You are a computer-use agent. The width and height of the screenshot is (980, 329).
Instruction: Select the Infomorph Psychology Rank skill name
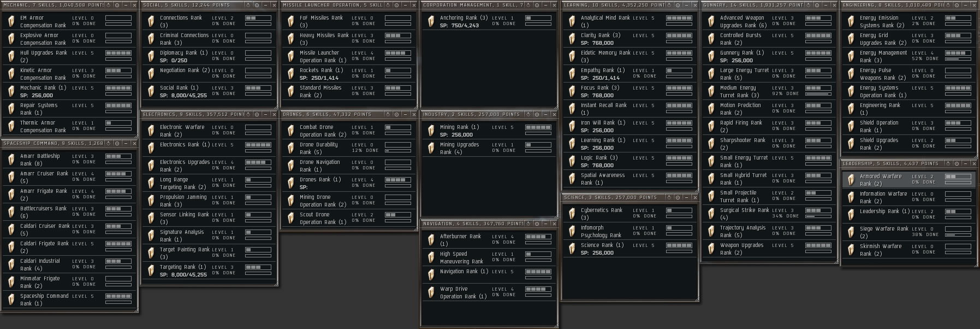point(601,231)
